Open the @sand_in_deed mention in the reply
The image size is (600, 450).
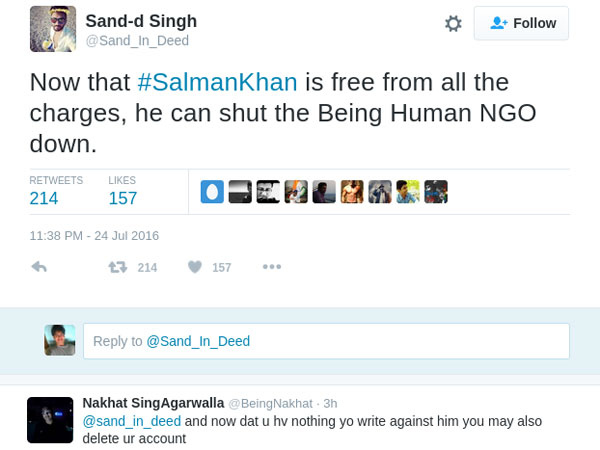click(x=131, y=420)
